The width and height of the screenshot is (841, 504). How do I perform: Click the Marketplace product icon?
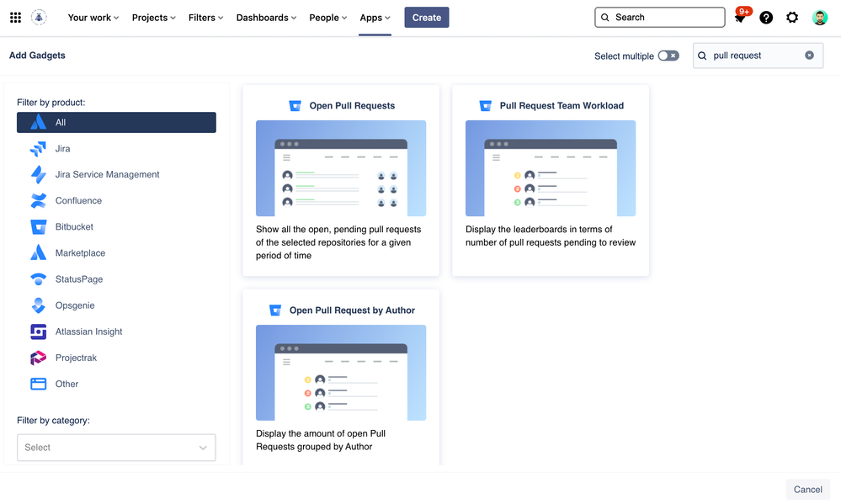coord(38,253)
